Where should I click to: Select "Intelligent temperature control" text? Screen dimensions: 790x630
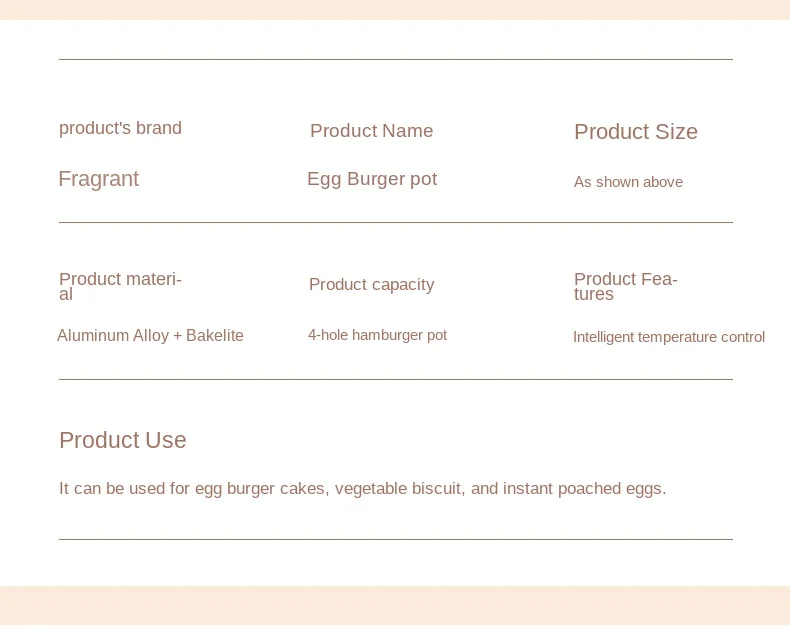(x=669, y=337)
